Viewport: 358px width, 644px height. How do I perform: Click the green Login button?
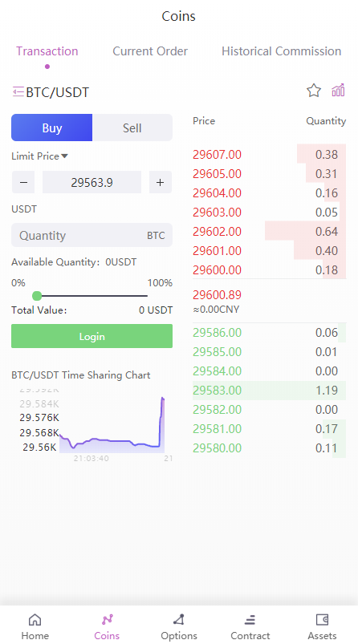tap(92, 336)
